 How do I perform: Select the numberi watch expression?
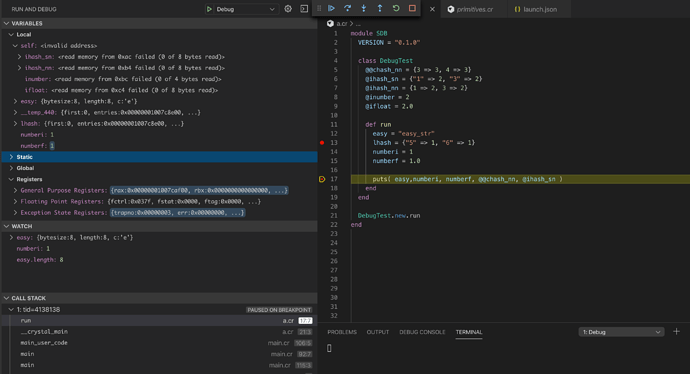click(159, 249)
